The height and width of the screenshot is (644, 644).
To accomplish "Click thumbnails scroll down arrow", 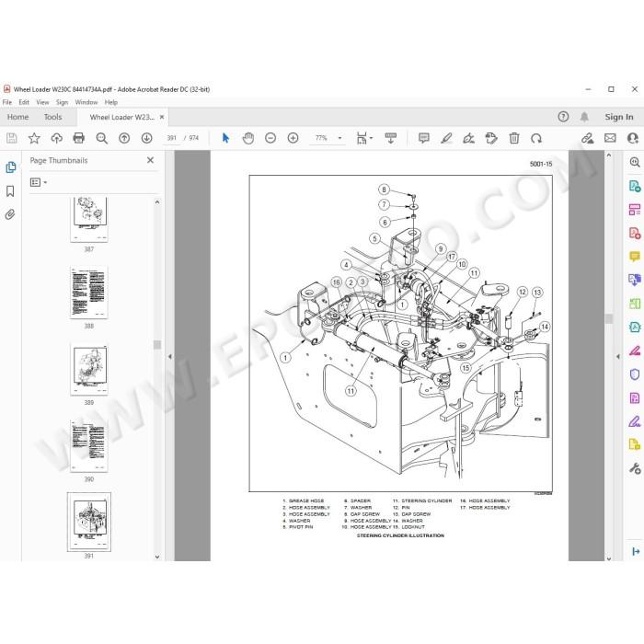I will click(157, 557).
